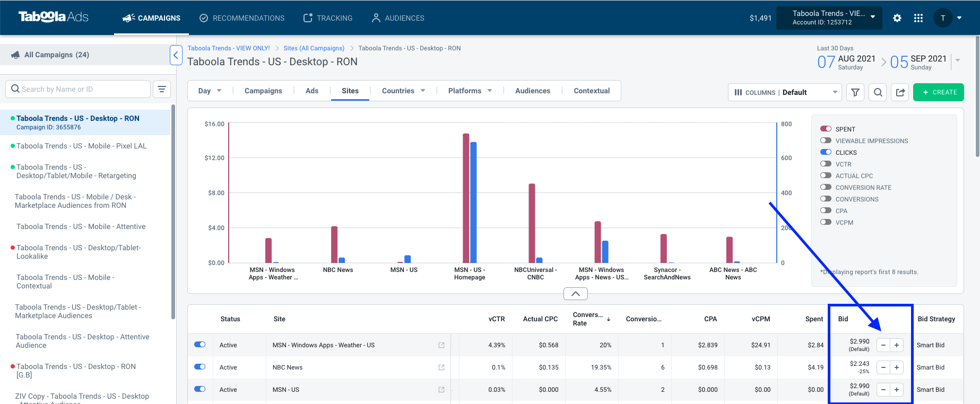Disable the Clicks chart metric
This screenshot has width=980, height=404.
826,152
